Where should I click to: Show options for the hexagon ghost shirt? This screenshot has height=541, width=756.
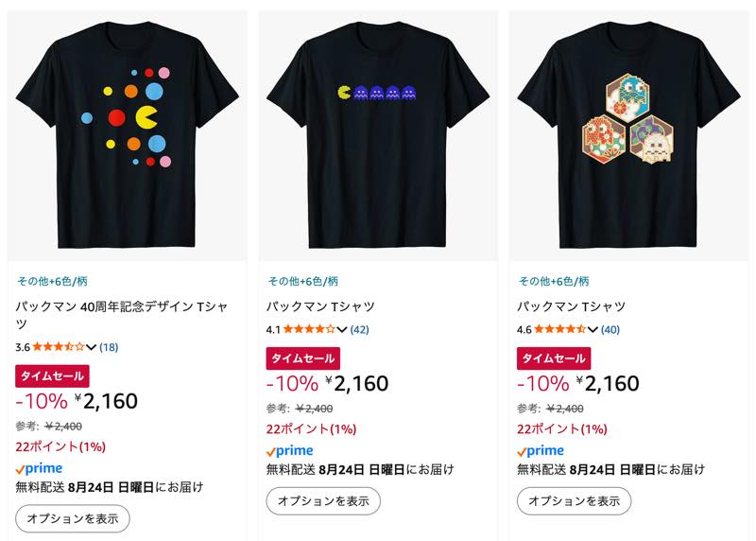(x=574, y=501)
